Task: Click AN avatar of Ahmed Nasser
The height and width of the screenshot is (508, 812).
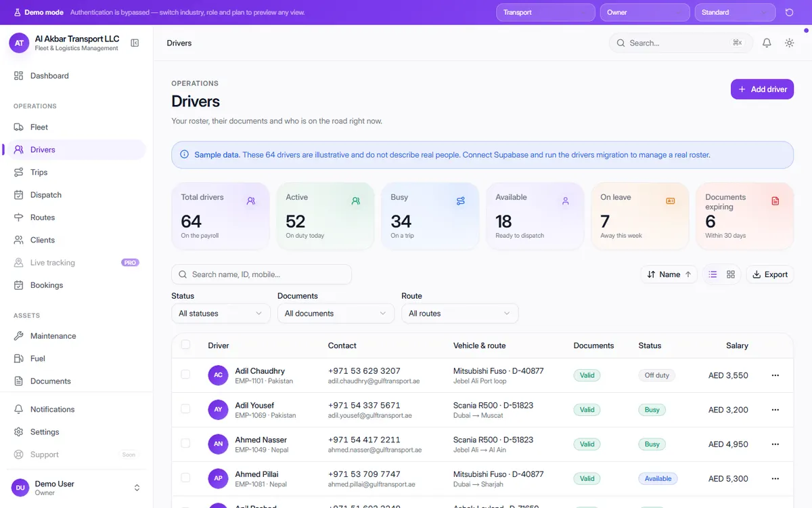Action: pyautogui.click(x=218, y=444)
